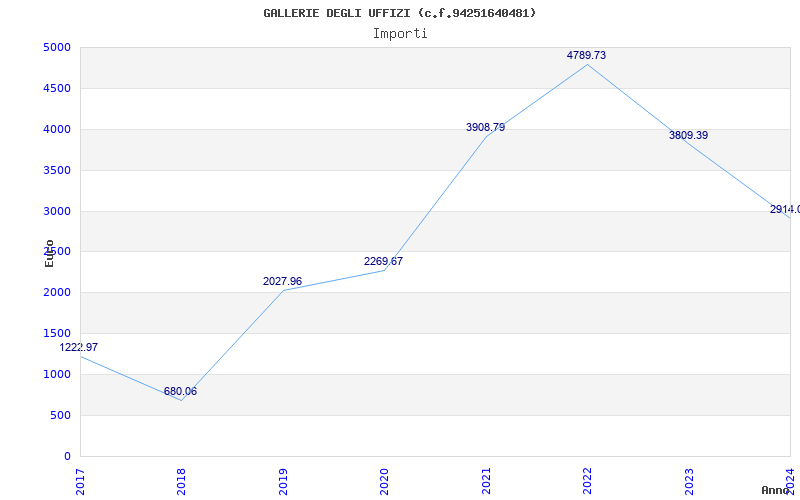Screen dimensions: 800x500
Task: Select the 3908.79 data label for 2021
Action: 485,127
